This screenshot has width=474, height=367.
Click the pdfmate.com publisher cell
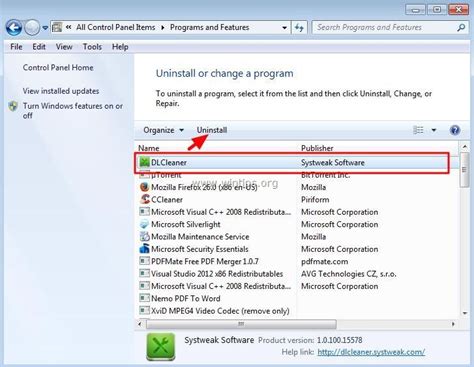click(324, 261)
